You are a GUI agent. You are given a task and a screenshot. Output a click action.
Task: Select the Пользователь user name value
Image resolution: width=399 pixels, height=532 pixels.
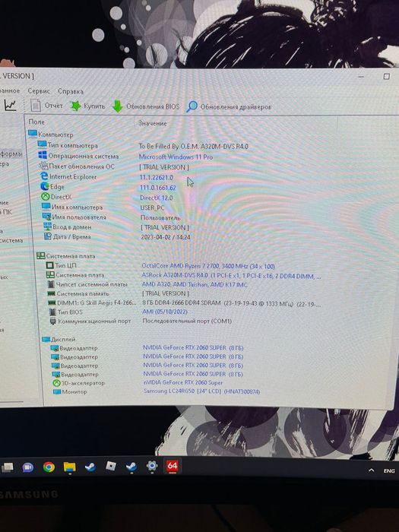160,217
